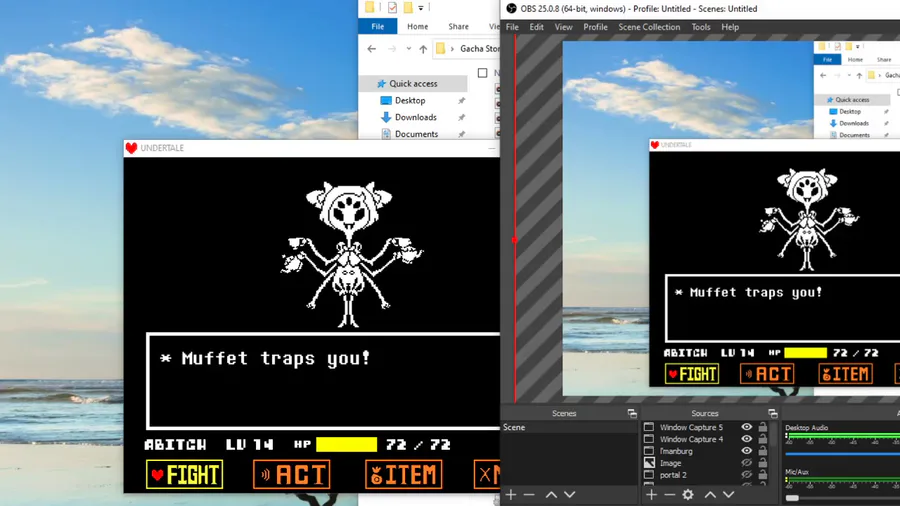The width and height of the screenshot is (900, 506).
Task: Select Quick access in Explorer sidebar
Action: pyautogui.click(x=413, y=83)
